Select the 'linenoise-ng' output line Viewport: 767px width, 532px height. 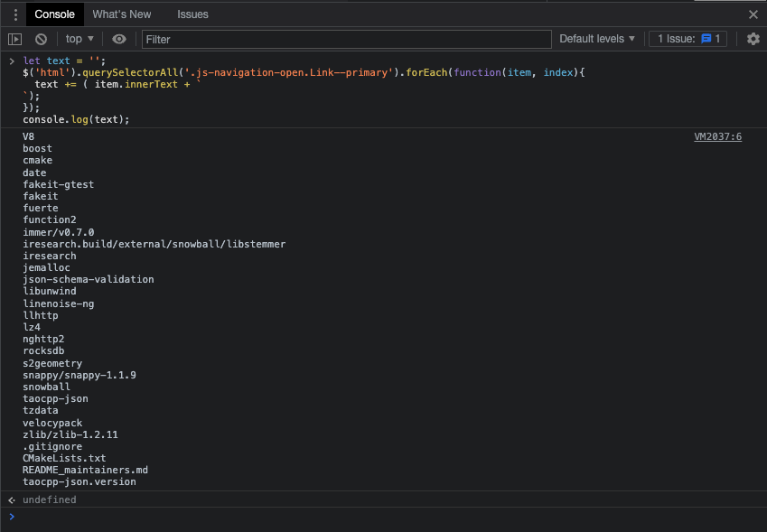point(58,303)
